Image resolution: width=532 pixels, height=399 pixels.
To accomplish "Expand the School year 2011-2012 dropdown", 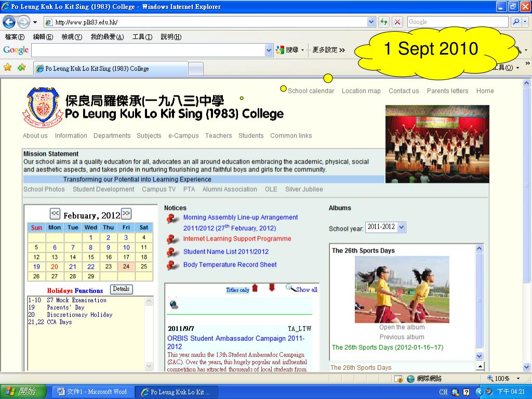I will pyautogui.click(x=402, y=228).
